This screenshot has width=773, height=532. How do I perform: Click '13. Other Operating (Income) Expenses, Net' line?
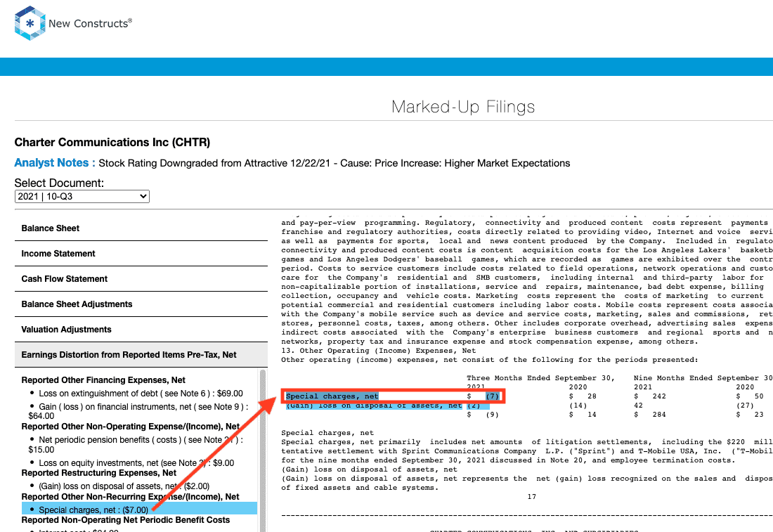379,351
